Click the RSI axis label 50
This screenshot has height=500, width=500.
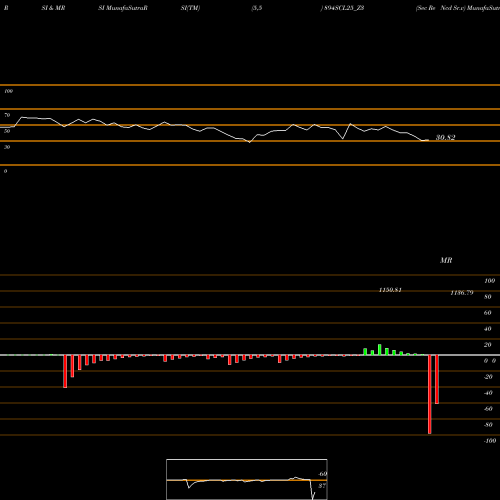pos(7,131)
